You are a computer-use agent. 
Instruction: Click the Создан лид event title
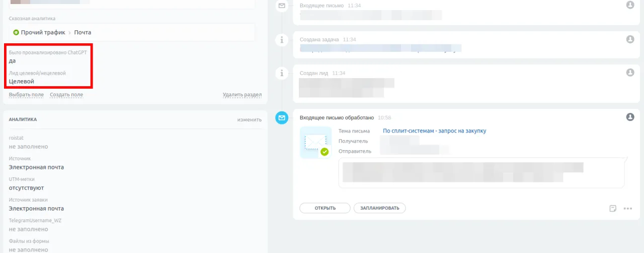point(314,73)
